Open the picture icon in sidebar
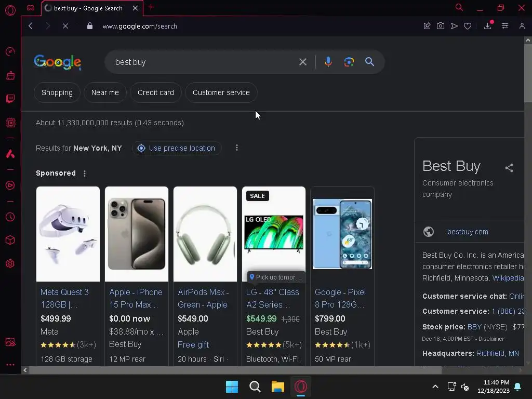Screen dimensions: 532x399 pyautogui.click(x=10, y=342)
